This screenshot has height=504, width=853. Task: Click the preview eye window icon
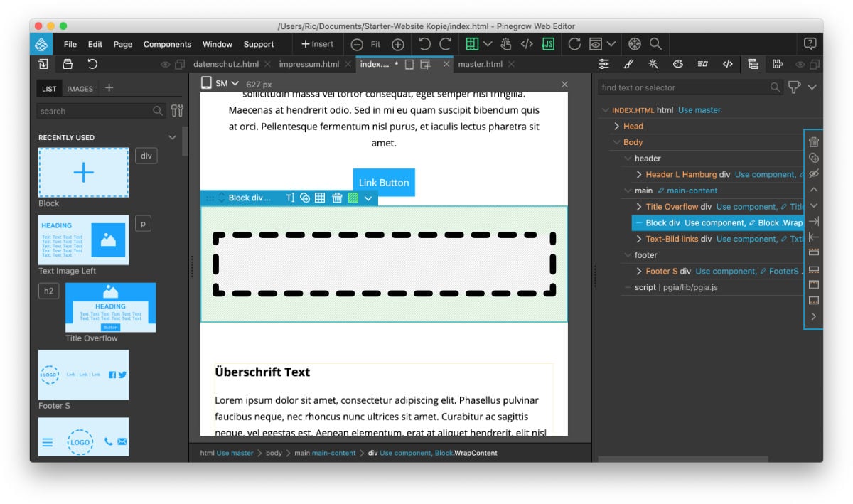coord(596,44)
